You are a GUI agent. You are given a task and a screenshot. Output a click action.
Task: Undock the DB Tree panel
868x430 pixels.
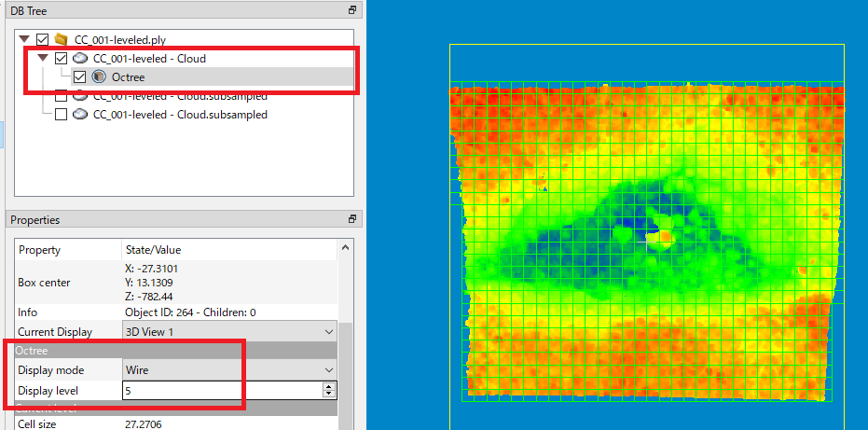coord(352,10)
